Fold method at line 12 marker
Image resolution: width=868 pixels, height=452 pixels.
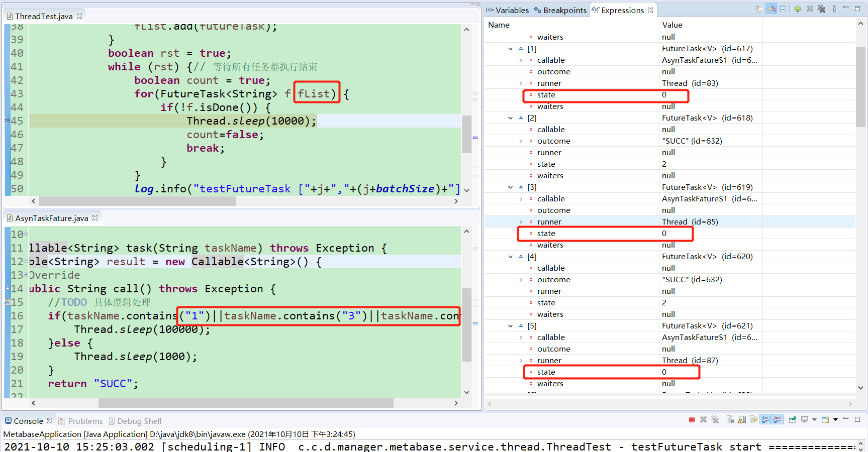point(26,261)
